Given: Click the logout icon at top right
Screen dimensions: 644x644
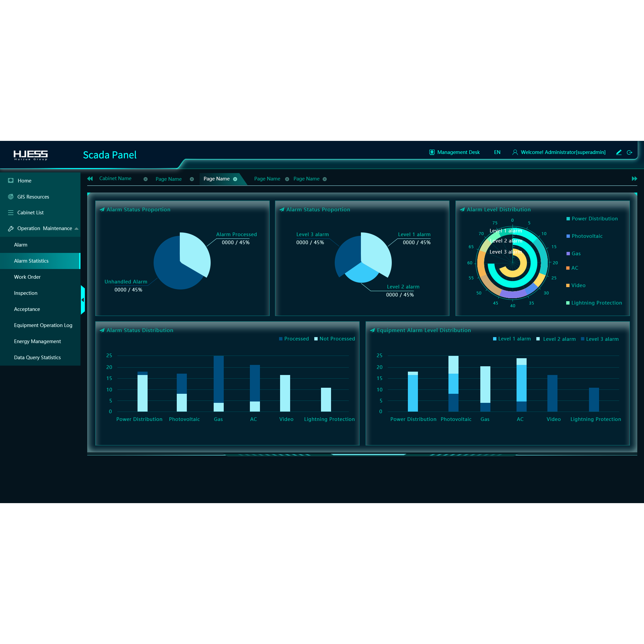Looking at the screenshot, I should pyautogui.click(x=630, y=152).
